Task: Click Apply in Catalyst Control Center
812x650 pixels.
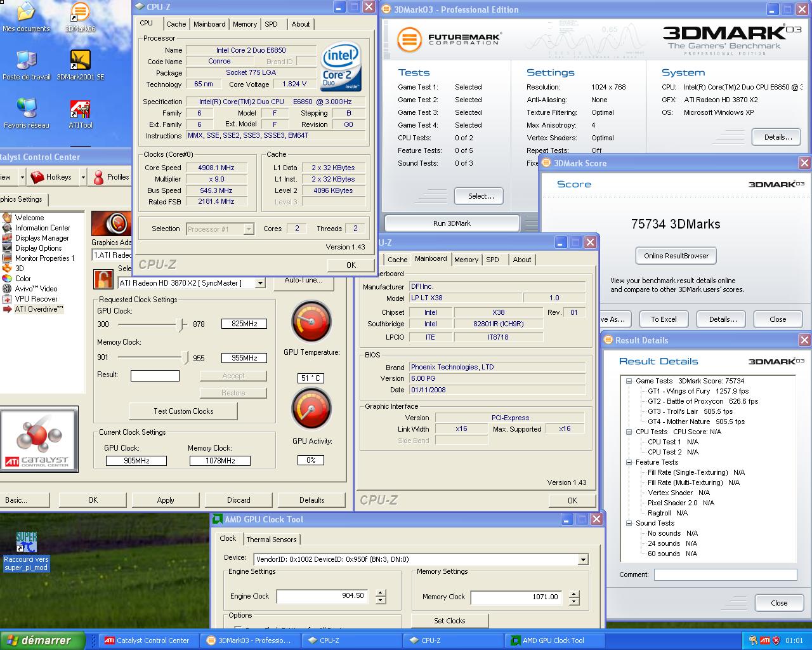Action: point(166,500)
